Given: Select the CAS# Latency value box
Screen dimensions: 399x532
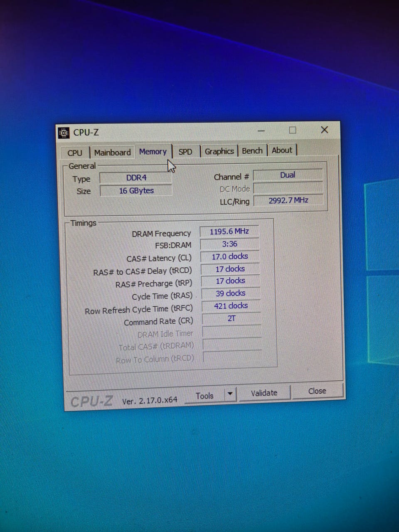Looking at the screenshot, I should (x=230, y=257).
